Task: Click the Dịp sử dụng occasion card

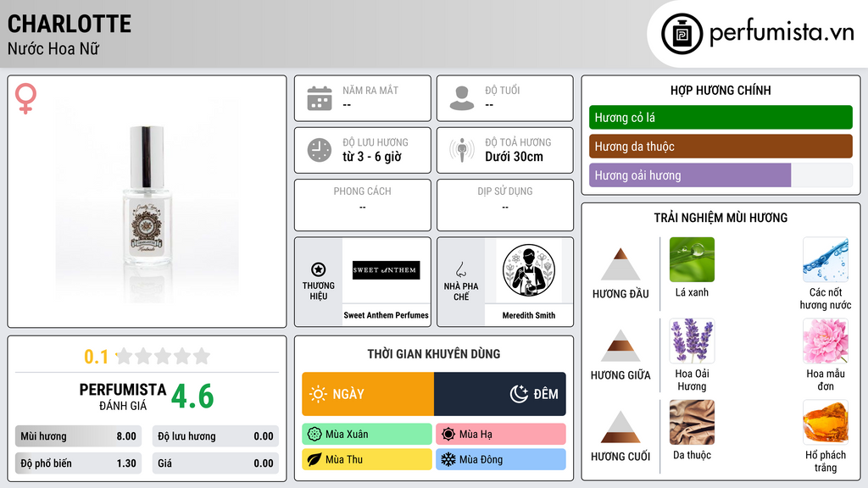Action: point(505,205)
